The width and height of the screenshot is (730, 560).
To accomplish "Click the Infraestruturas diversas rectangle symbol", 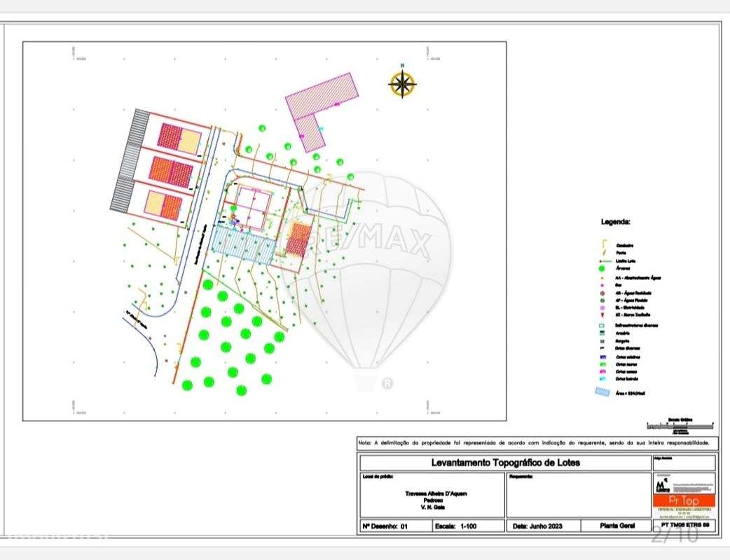I will coord(602,325).
